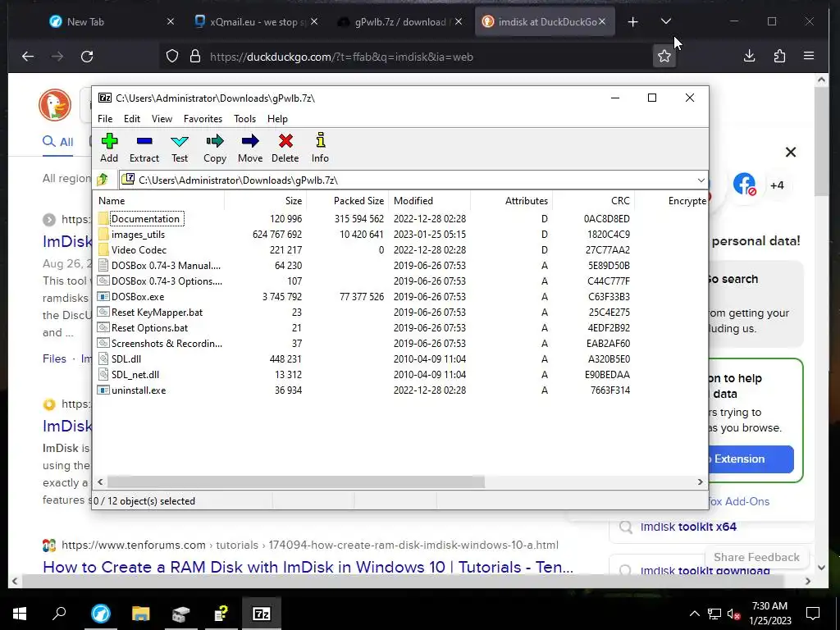The width and height of the screenshot is (840, 630).
Task: Click the 7-Zip horizontal scrollbar thumb
Action: (295, 482)
